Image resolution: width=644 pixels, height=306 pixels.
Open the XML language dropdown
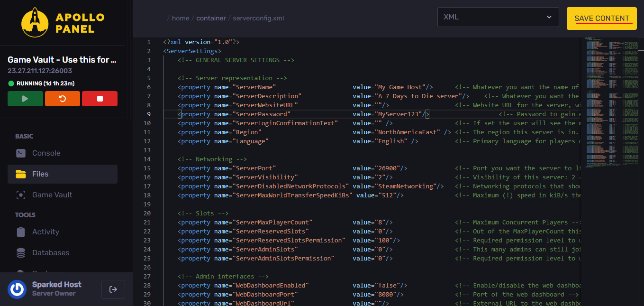[498, 17]
